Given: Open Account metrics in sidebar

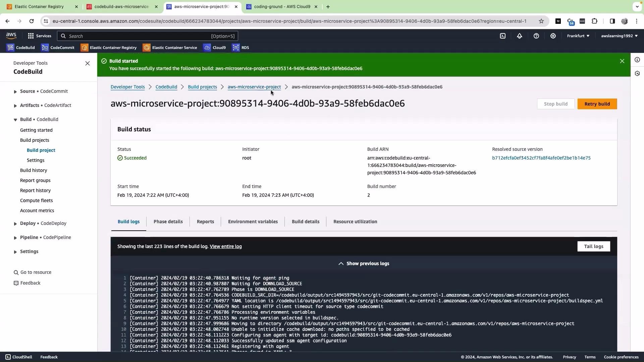Looking at the screenshot, I should (x=37, y=210).
